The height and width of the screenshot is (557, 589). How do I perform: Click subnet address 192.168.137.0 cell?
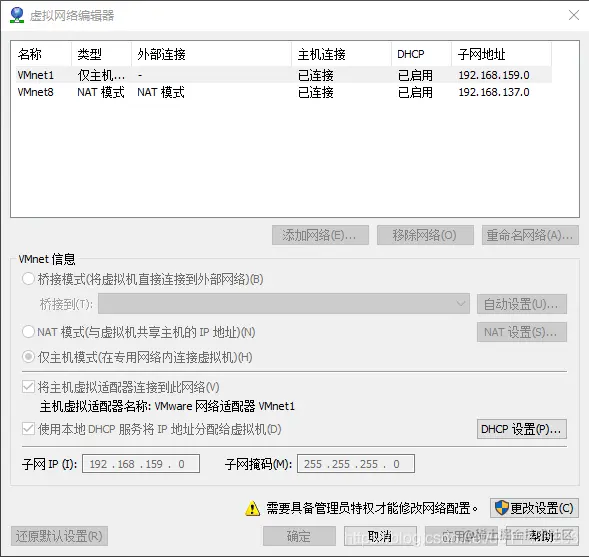point(494,92)
